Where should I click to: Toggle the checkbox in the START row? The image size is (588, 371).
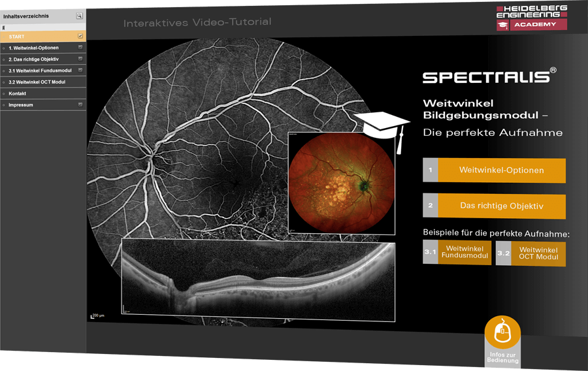[x=80, y=36]
